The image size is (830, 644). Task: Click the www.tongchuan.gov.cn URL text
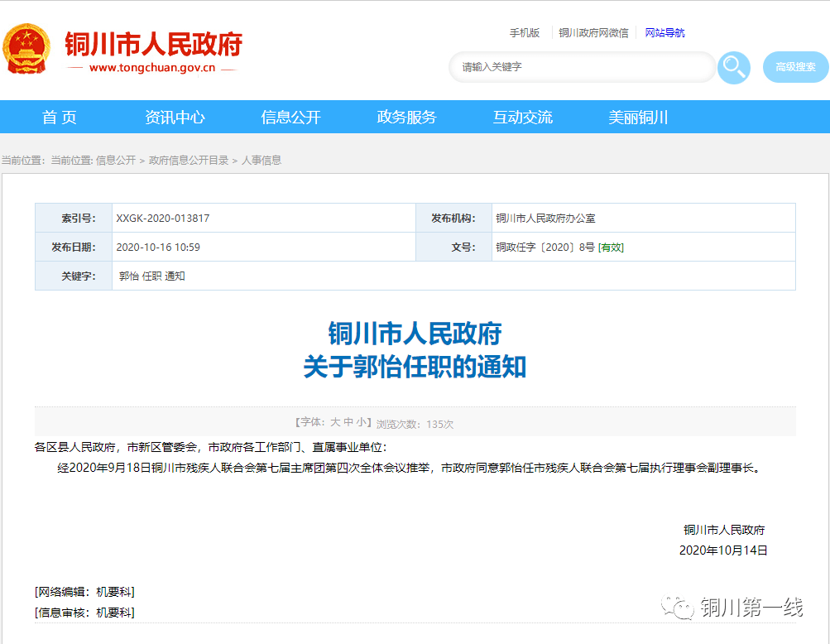click(152, 68)
